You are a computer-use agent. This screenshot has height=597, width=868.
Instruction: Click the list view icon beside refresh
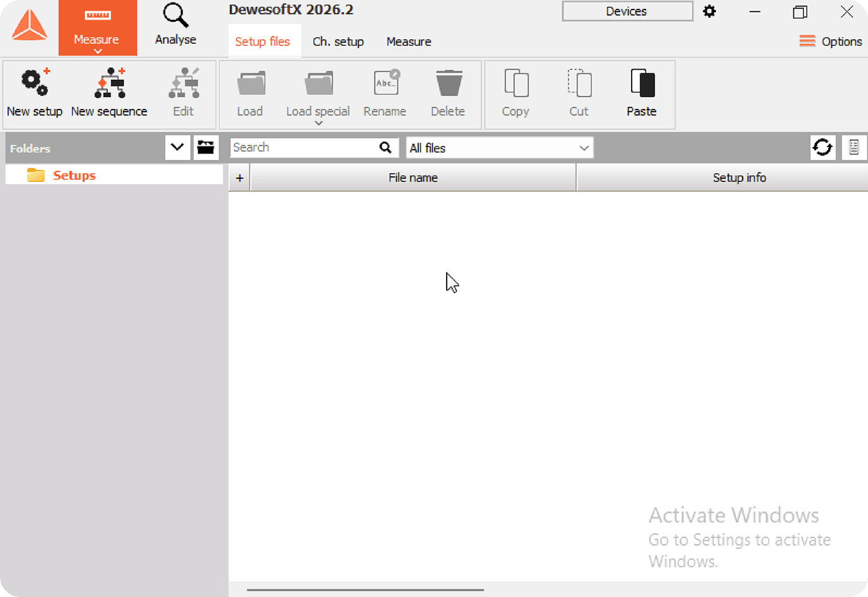pyautogui.click(x=854, y=148)
